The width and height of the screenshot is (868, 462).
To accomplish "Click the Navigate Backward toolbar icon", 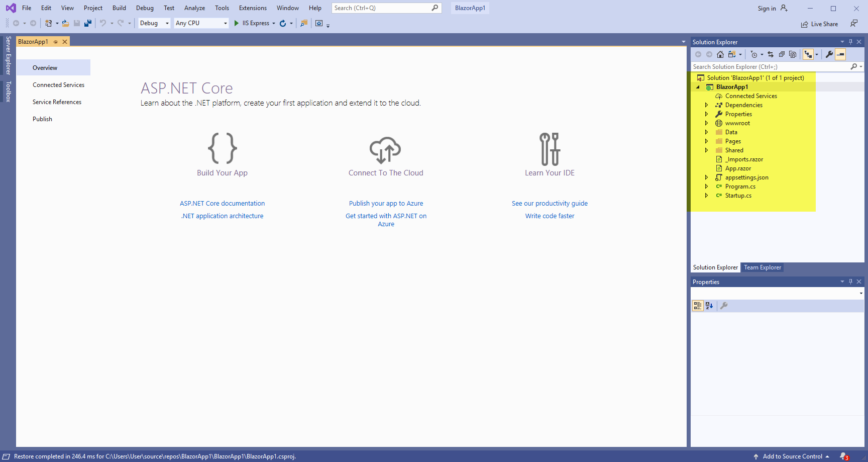I will (x=16, y=23).
